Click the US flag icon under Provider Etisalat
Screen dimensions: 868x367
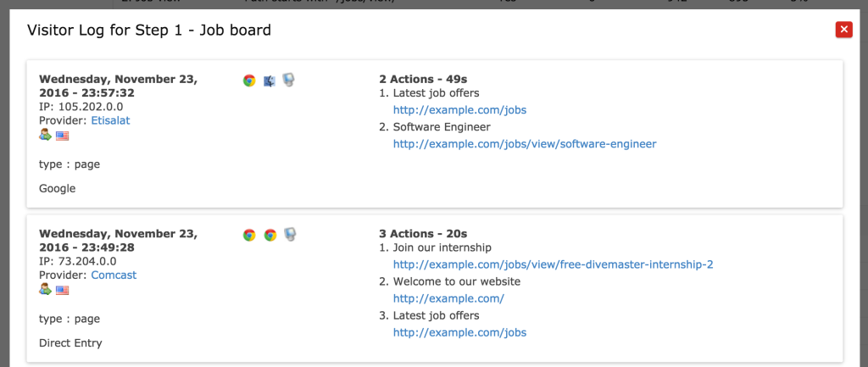point(63,135)
